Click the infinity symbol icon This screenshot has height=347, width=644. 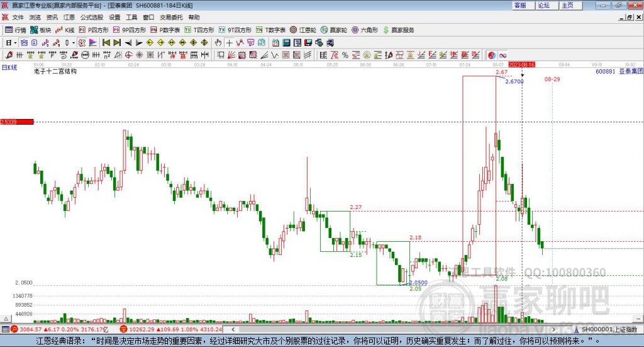pyautogui.click(x=502, y=55)
